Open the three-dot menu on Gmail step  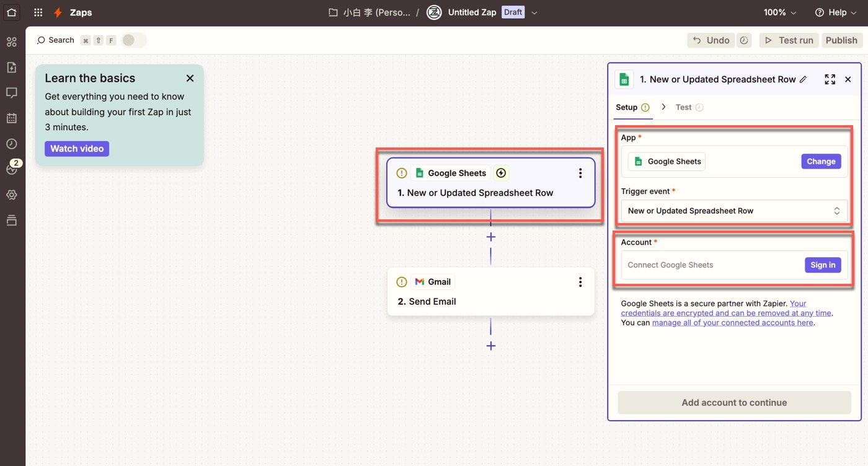(580, 282)
